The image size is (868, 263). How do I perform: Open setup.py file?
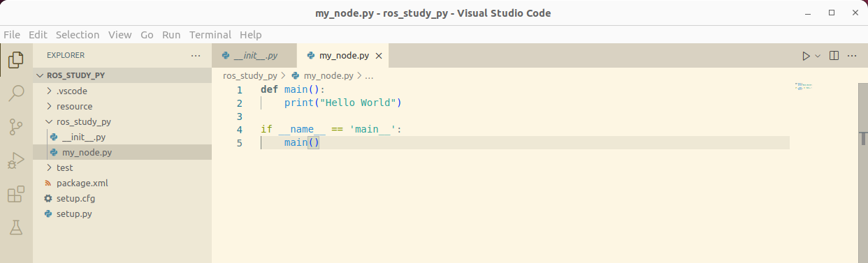tap(122, 213)
